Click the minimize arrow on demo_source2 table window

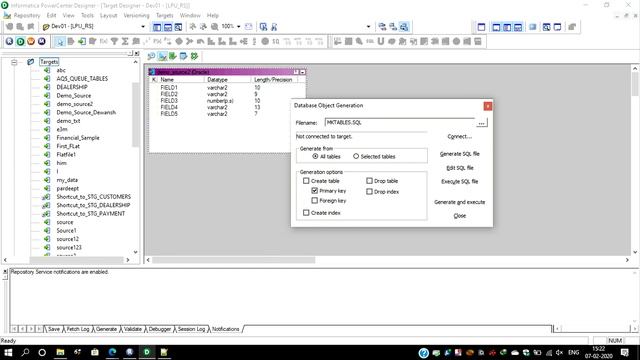tap(302, 72)
